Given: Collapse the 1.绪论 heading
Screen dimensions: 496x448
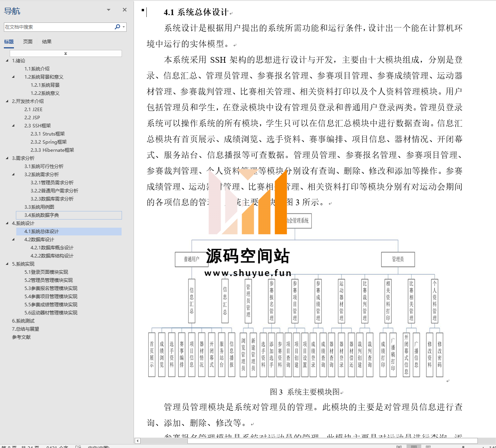Looking at the screenshot, I should [7, 60].
